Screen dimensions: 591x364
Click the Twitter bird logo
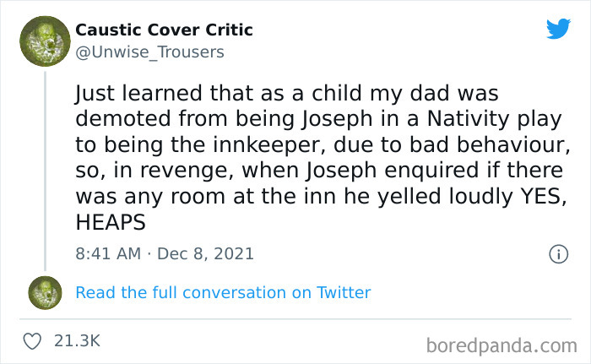[558, 30]
